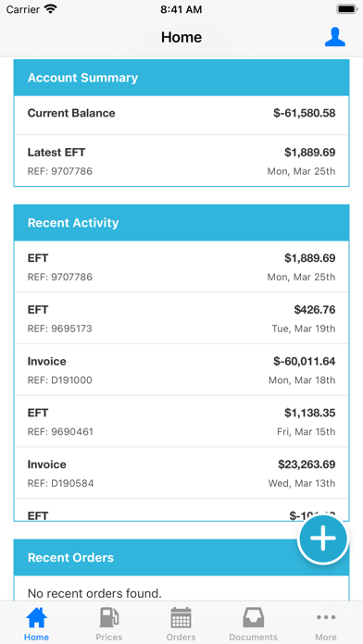363x644 pixels.
Task: Tap the Account Summary header
Action: [181, 78]
